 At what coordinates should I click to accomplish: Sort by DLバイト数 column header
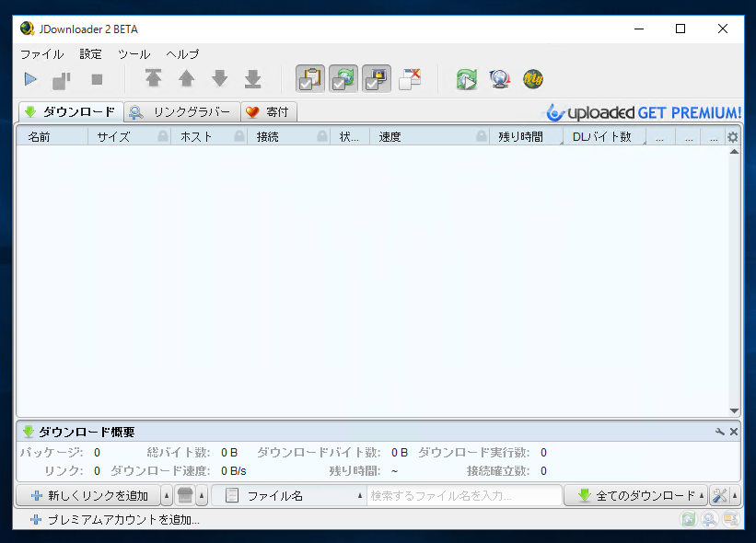tap(605, 137)
